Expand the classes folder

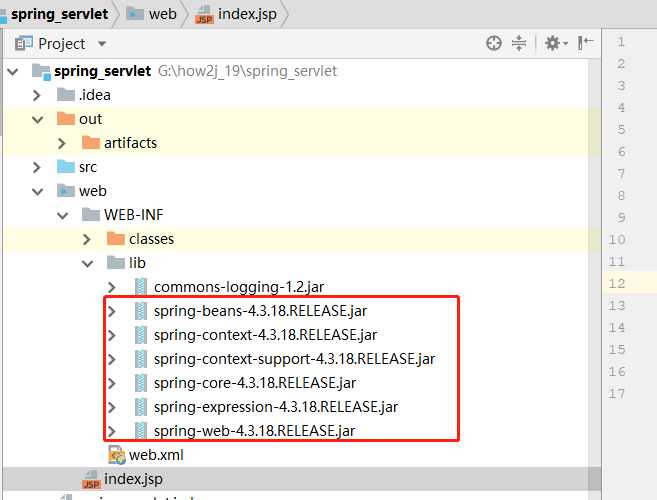click(87, 240)
